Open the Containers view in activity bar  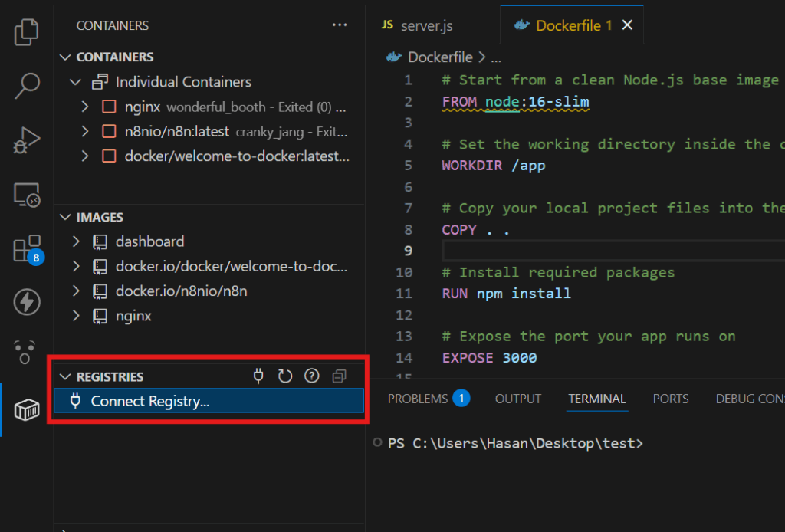tap(27, 410)
